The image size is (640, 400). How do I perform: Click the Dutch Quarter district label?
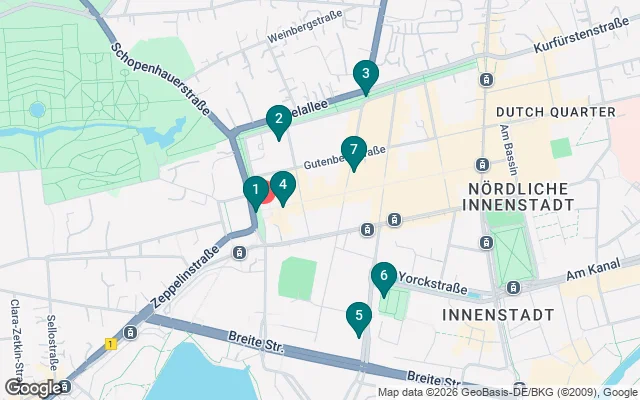tap(556, 112)
